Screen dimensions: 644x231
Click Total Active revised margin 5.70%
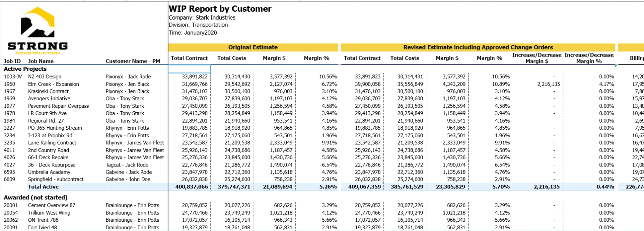(x=501, y=187)
